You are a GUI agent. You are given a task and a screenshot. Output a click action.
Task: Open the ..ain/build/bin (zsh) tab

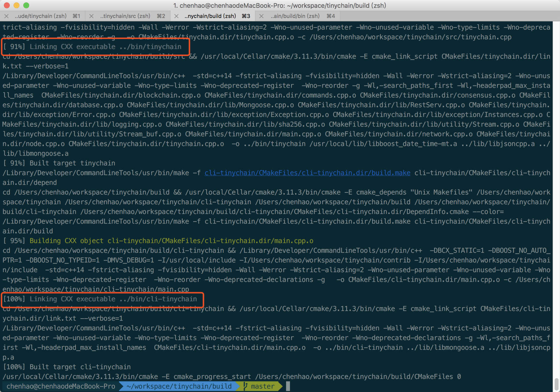(295, 16)
